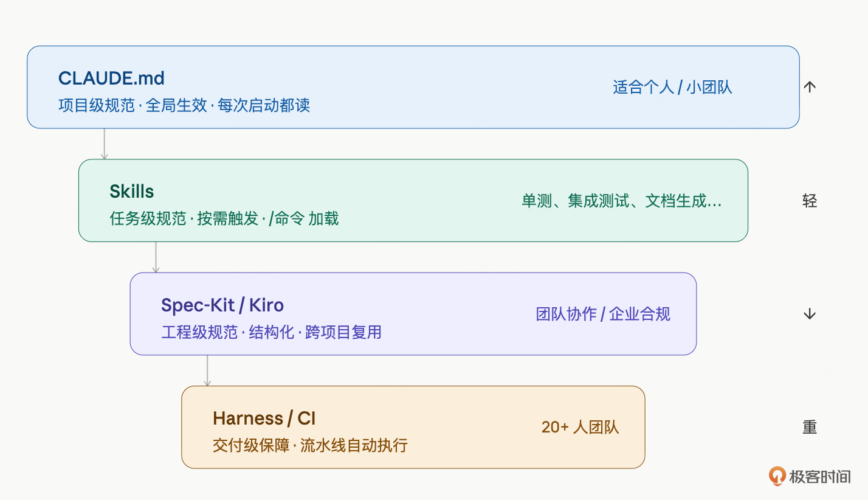Select the Spec-Kit / Kiro heading
The height and width of the screenshot is (500, 868).
[x=222, y=305]
